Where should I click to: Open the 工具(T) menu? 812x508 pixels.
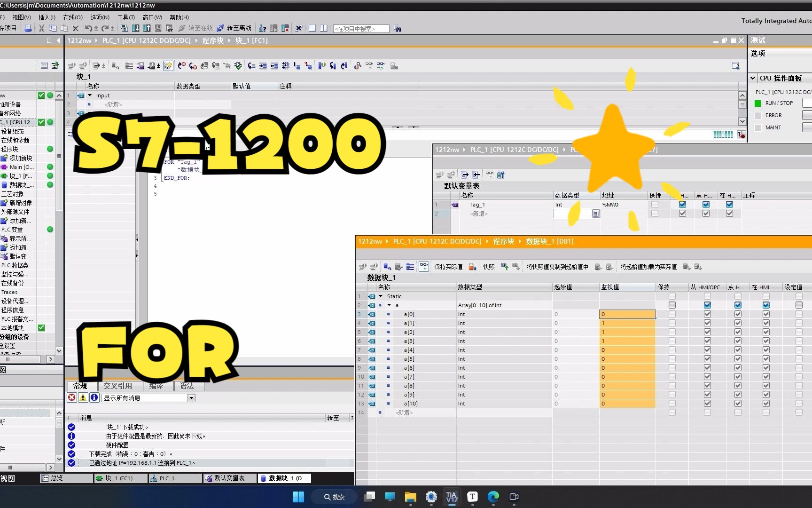tap(126, 17)
